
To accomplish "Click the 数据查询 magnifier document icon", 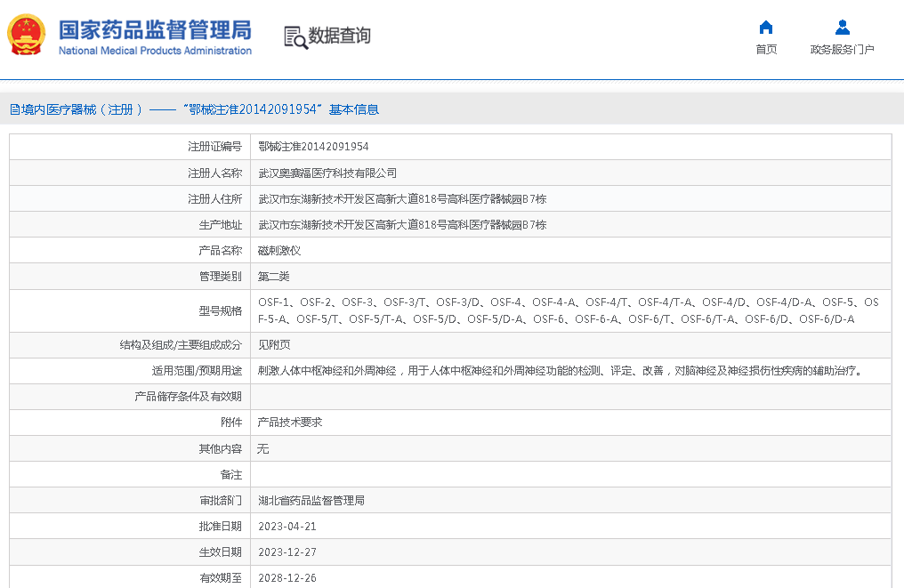I will tap(295, 36).
